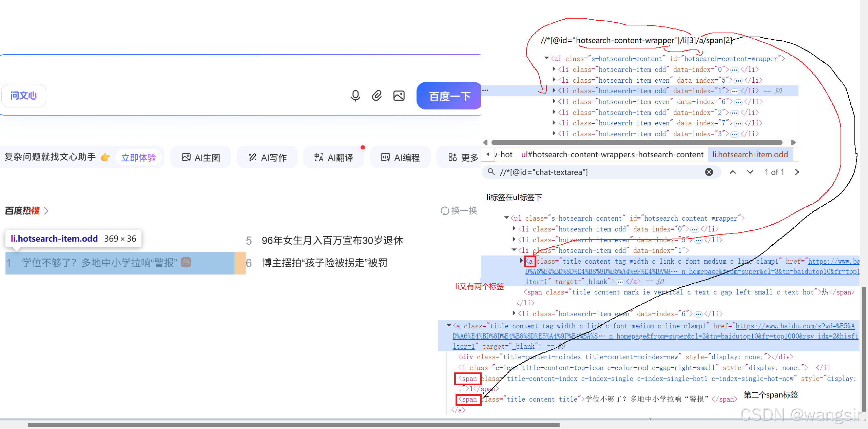Viewport: 868px width, 429px height.
Task: Select li.hotsearch-item.odd breadcrumb
Action: coord(750,155)
